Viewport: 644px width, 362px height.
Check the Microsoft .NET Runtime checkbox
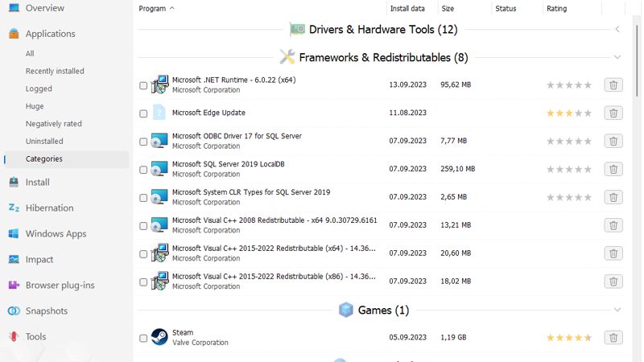(x=143, y=85)
